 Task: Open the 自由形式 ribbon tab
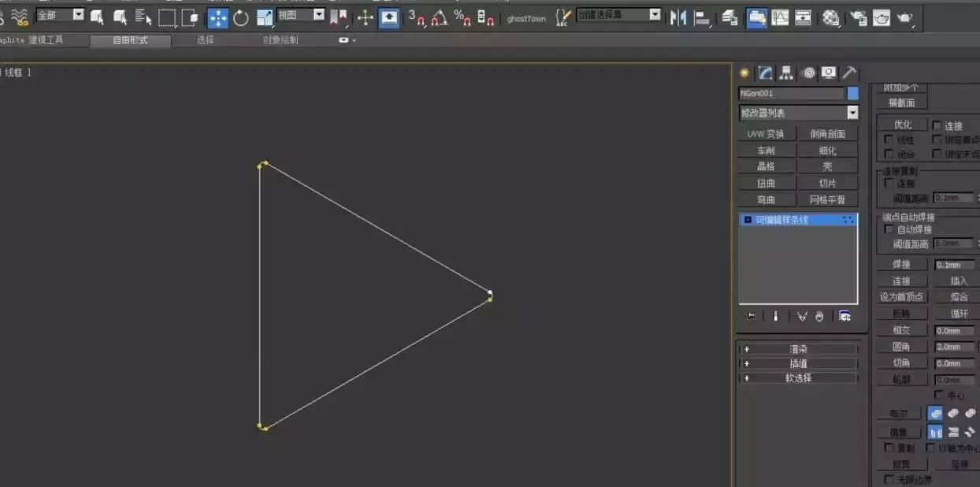pos(130,40)
